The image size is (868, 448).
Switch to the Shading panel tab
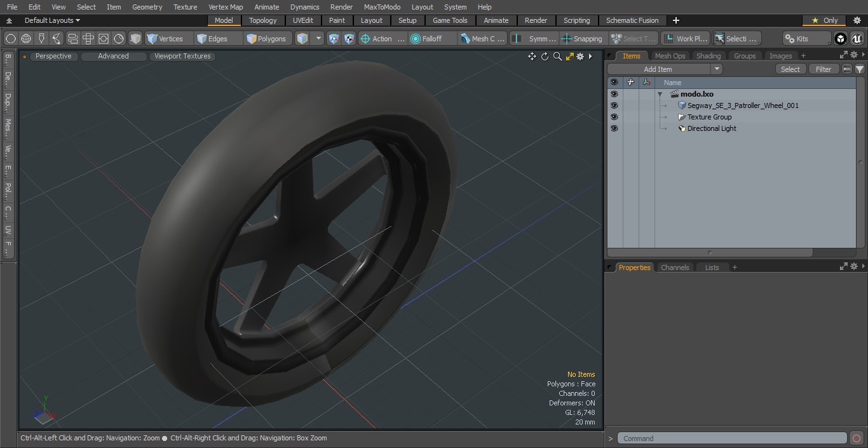[x=709, y=56]
